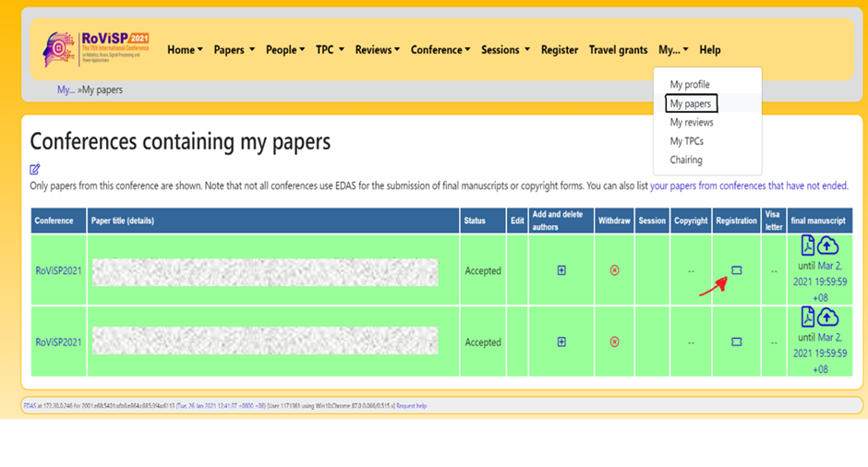This screenshot has width=868, height=467.
Task: View PDF manuscript icon in first row
Action: [808, 245]
